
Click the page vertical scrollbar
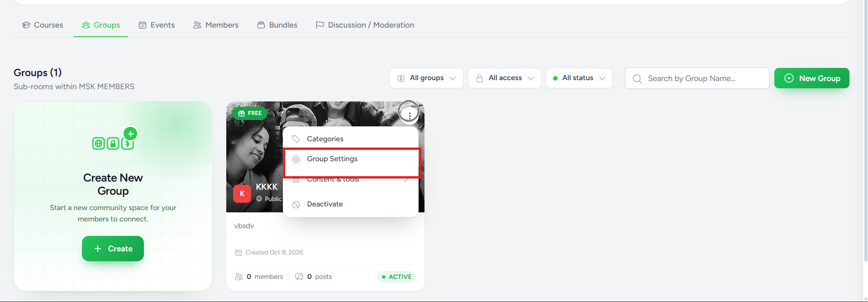(865, 131)
